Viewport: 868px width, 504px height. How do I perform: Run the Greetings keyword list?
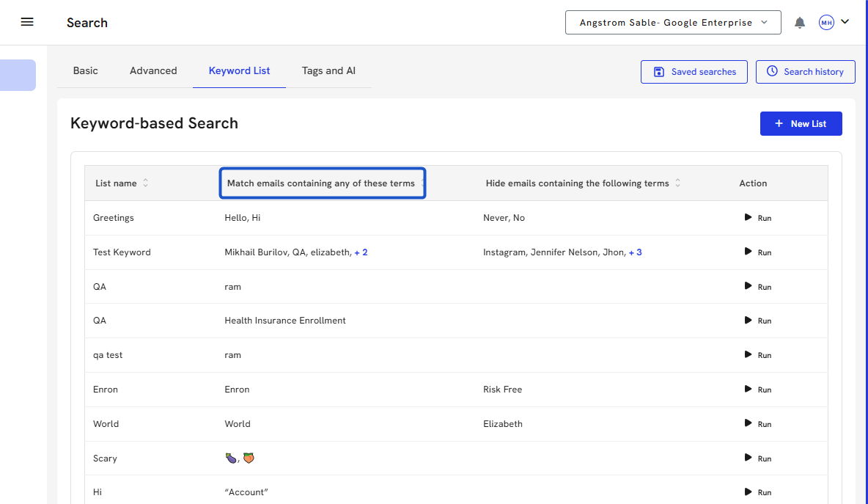(758, 218)
